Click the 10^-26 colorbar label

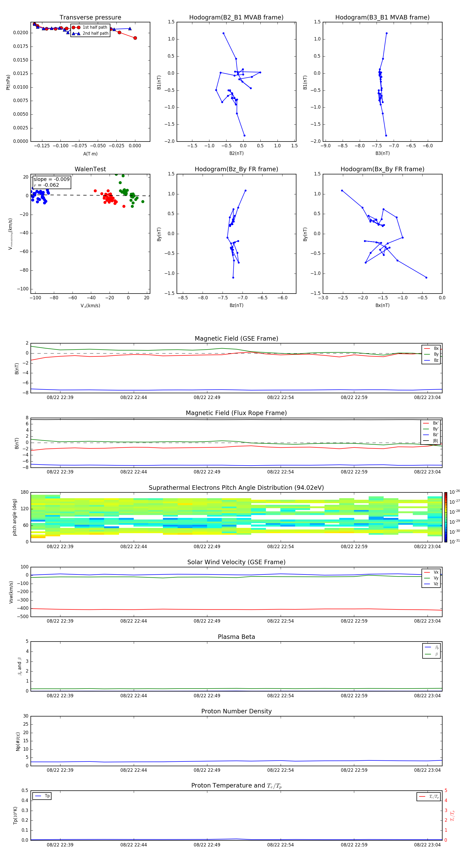tap(455, 492)
